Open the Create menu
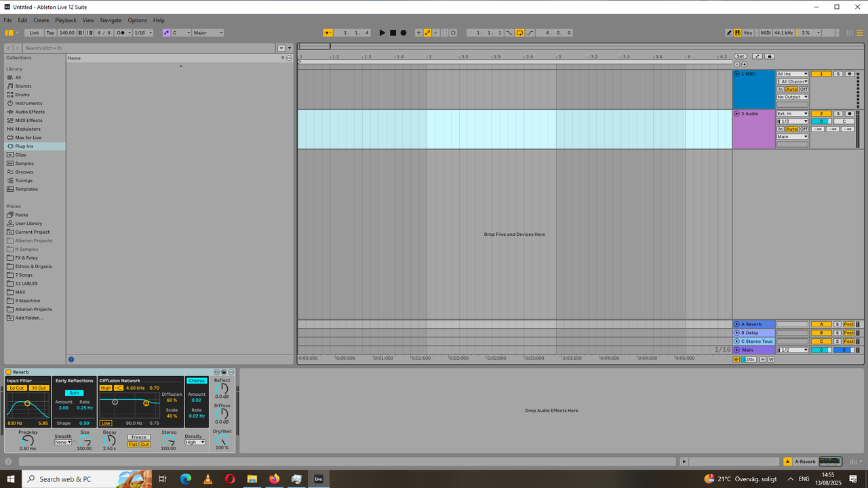The height and width of the screenshot is (488, 868). click(x=41, y=20)
